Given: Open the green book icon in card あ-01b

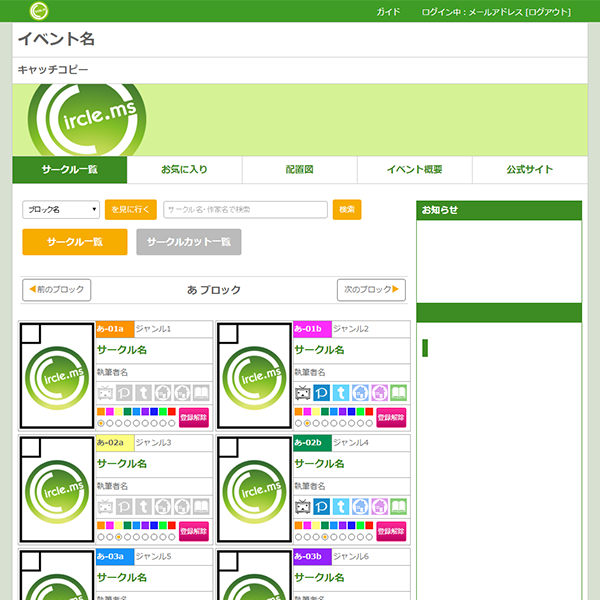Looking at the screenshot, I should (399, 393).
